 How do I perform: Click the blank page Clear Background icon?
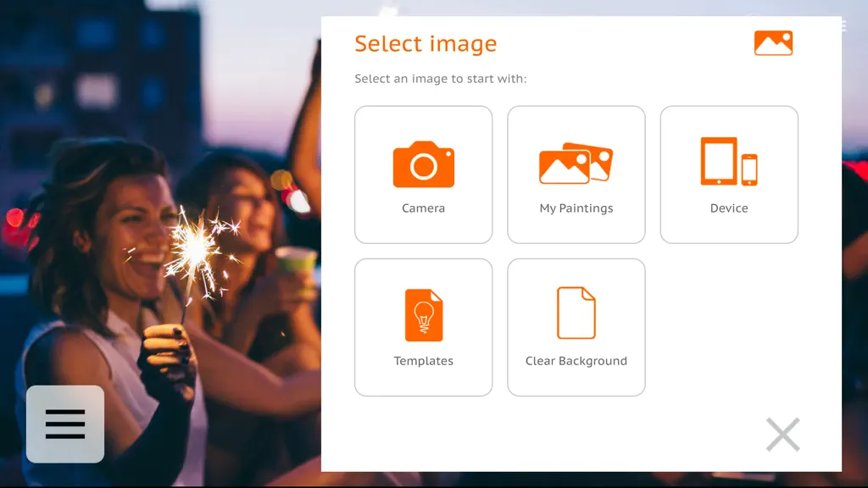[x=576, y=313]
